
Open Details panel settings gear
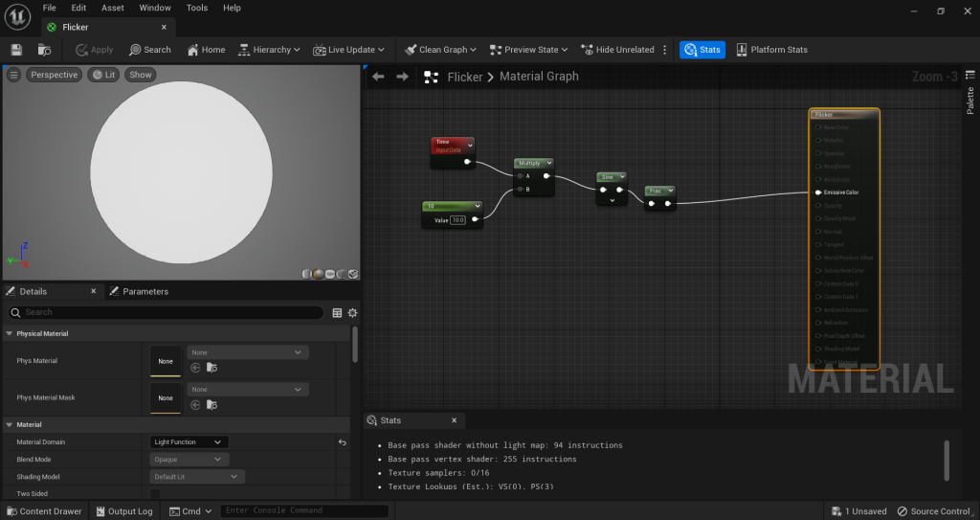(352, 312)
